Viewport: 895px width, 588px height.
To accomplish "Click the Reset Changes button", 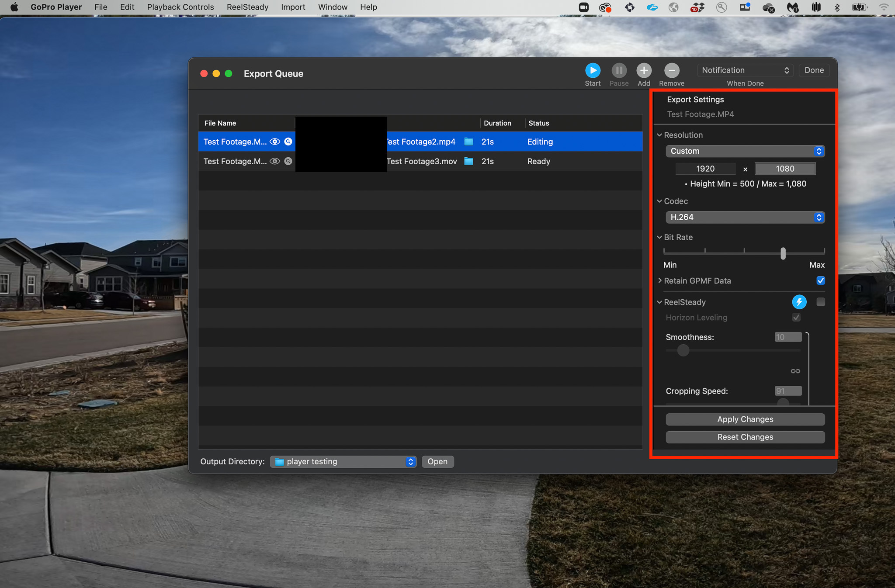I will (745, 437).
